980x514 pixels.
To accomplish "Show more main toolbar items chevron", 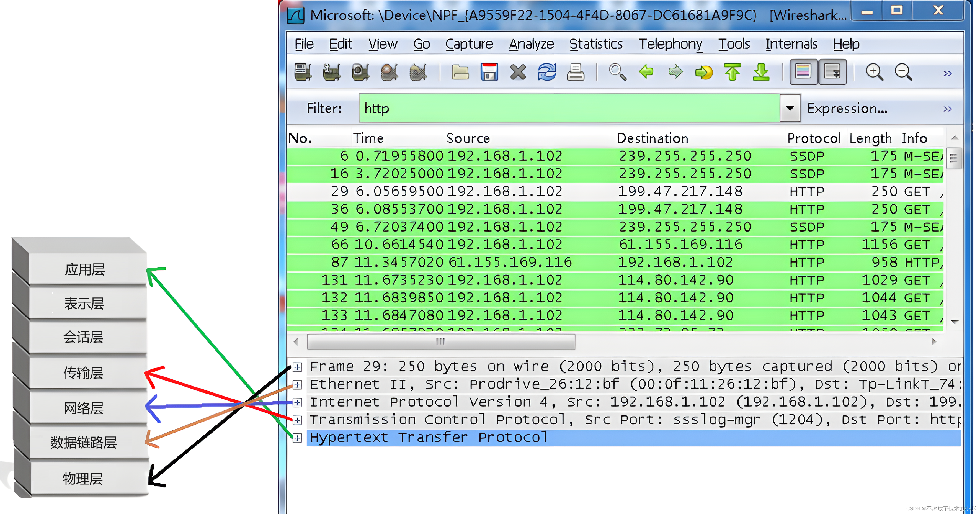I will [x=947, y=73].
